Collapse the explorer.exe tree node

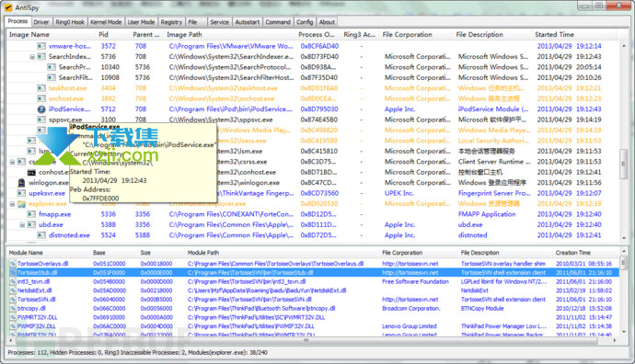12,204
